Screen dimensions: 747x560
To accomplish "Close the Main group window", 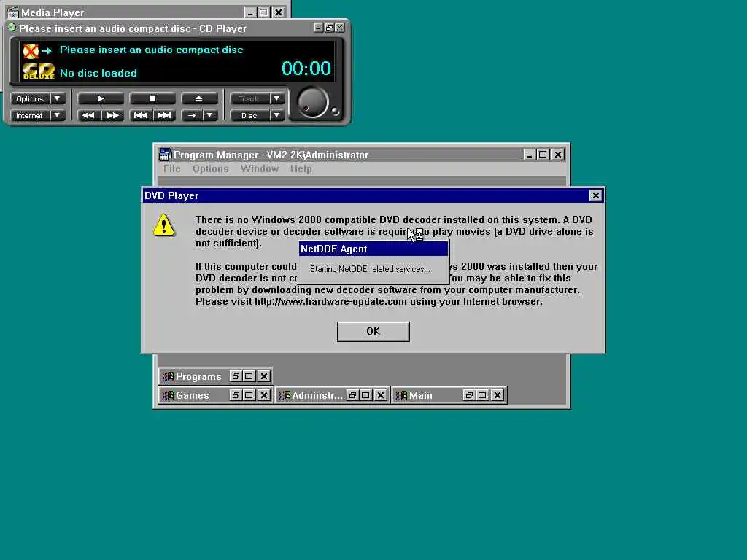I will 498,395.
